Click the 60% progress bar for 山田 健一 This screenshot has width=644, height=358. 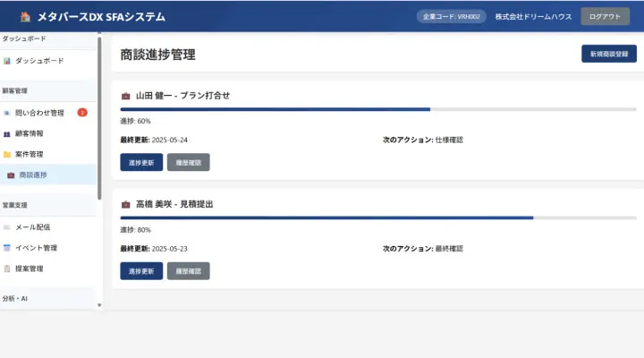(378, 109)
